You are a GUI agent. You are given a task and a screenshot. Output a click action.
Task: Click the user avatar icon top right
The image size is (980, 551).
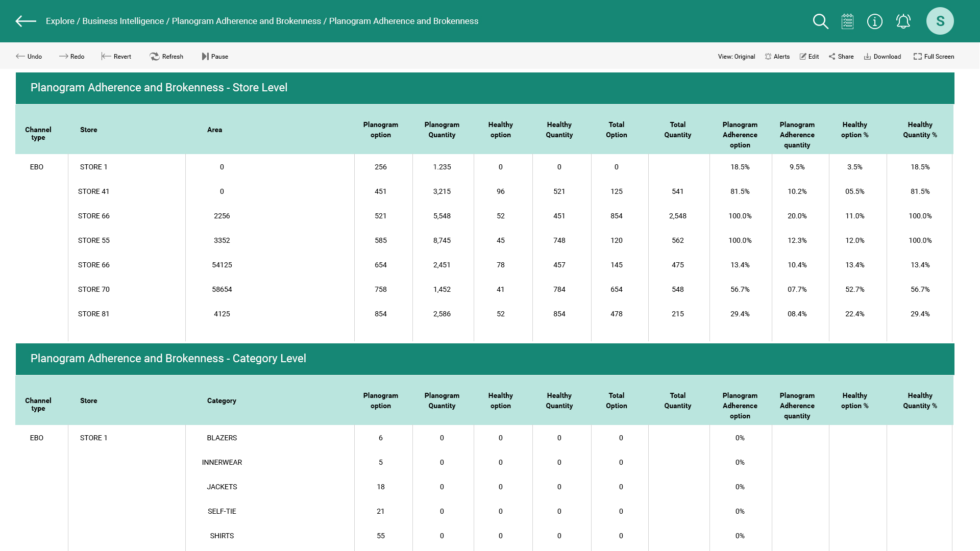click(x=940, y=21)
